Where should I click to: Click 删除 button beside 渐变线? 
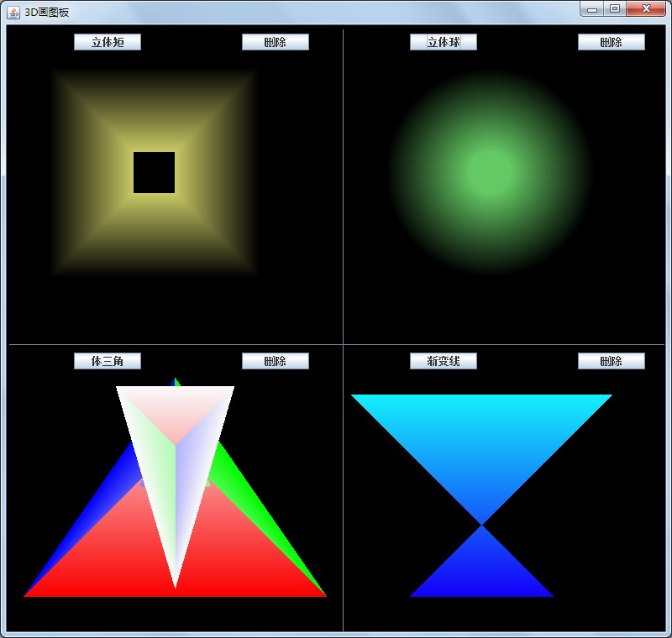pyautogui.click(x=612, y=361)
